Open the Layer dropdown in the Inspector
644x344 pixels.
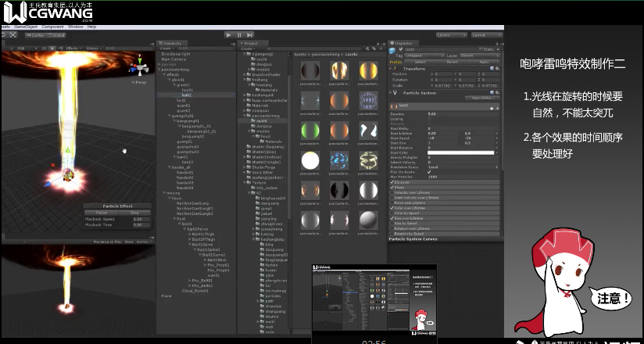[479, 56]
